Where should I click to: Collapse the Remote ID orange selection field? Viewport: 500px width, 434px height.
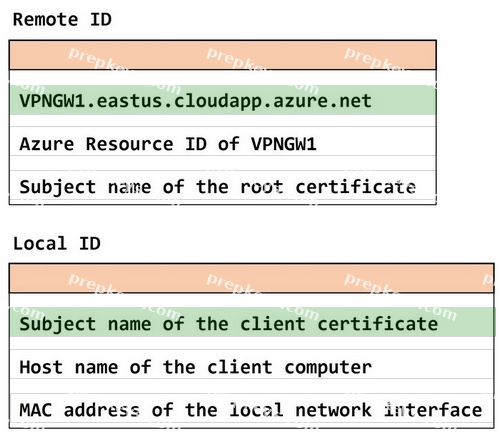coord(223,55)
